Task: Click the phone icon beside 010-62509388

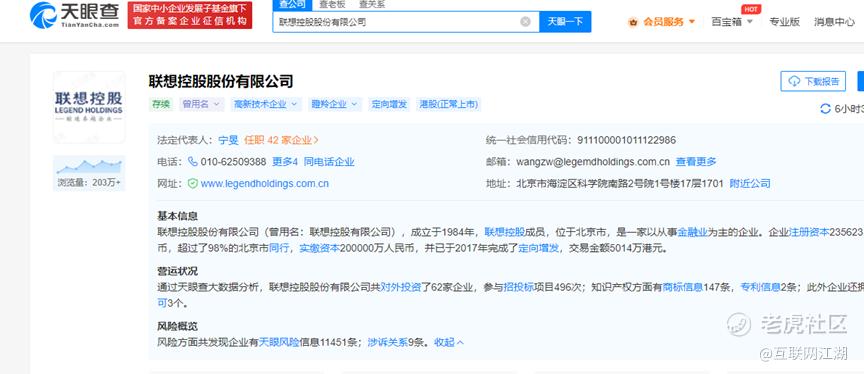Action: pyautogui.click(x=193, y=161)
